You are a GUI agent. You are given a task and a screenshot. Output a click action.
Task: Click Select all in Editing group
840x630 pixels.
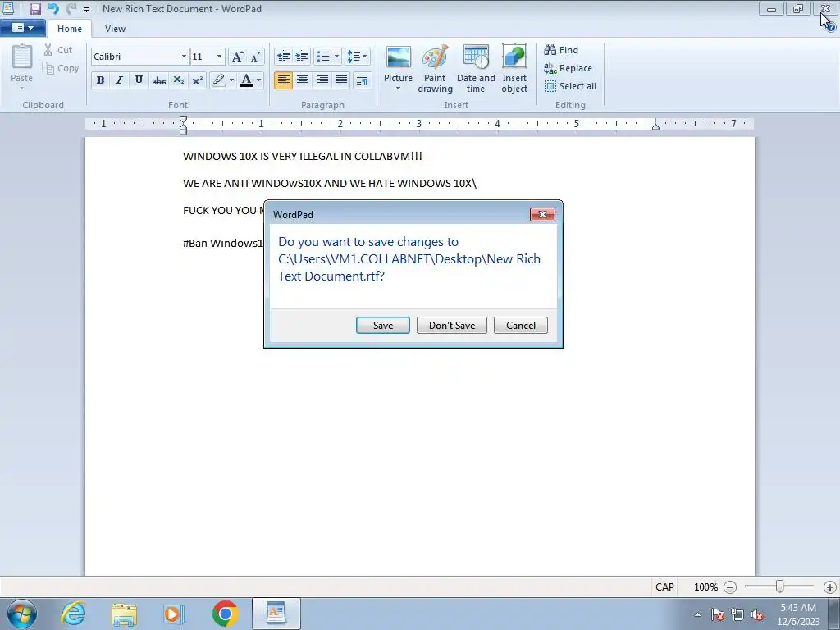coord(570,86)
